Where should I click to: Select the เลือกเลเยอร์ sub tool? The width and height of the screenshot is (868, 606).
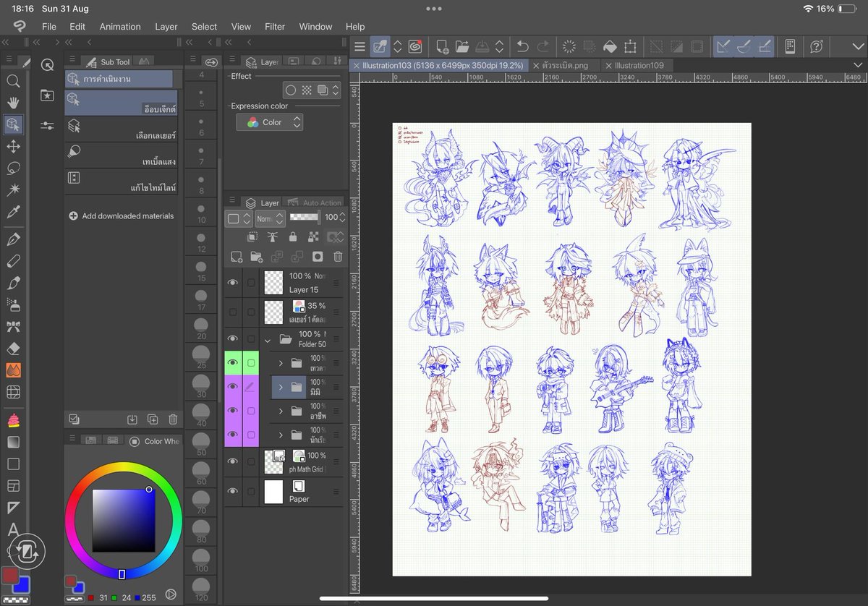[121, 130]
